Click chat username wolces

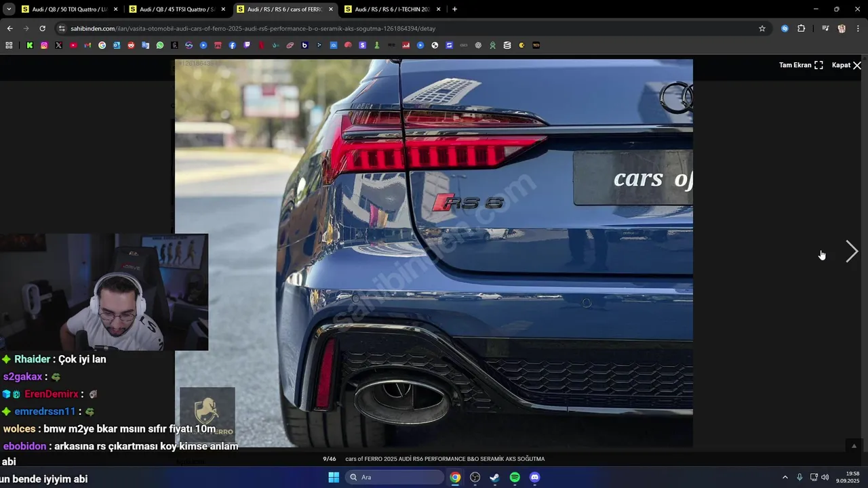pos(19,429)
